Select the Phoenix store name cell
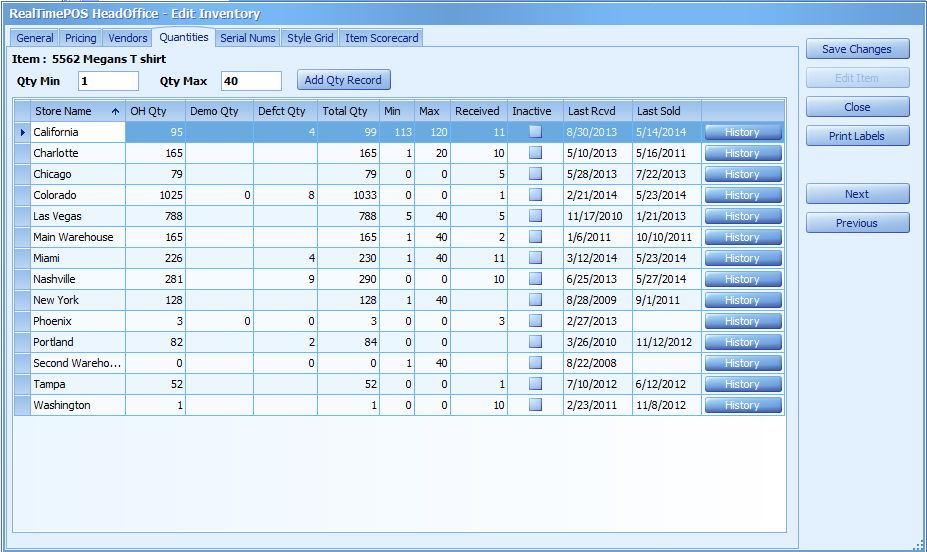The height and width of the screenshot is (552, 927). 78,321
